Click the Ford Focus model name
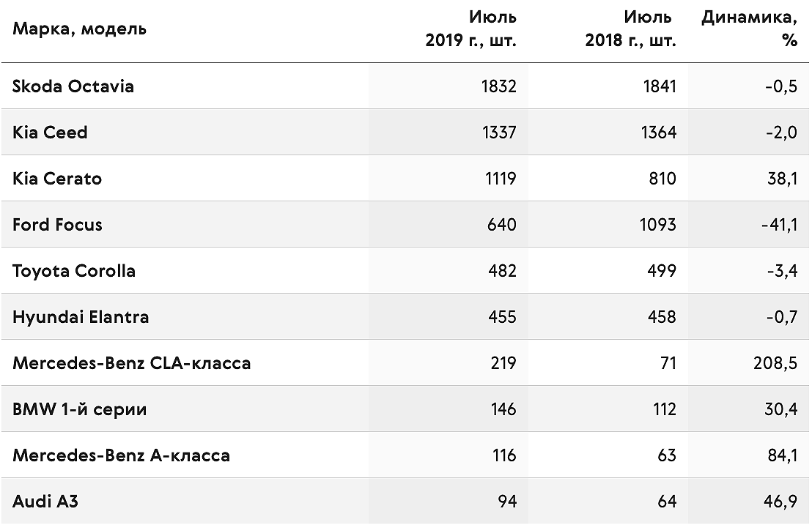This screenshot has height=525, width=812. (57, 225)
